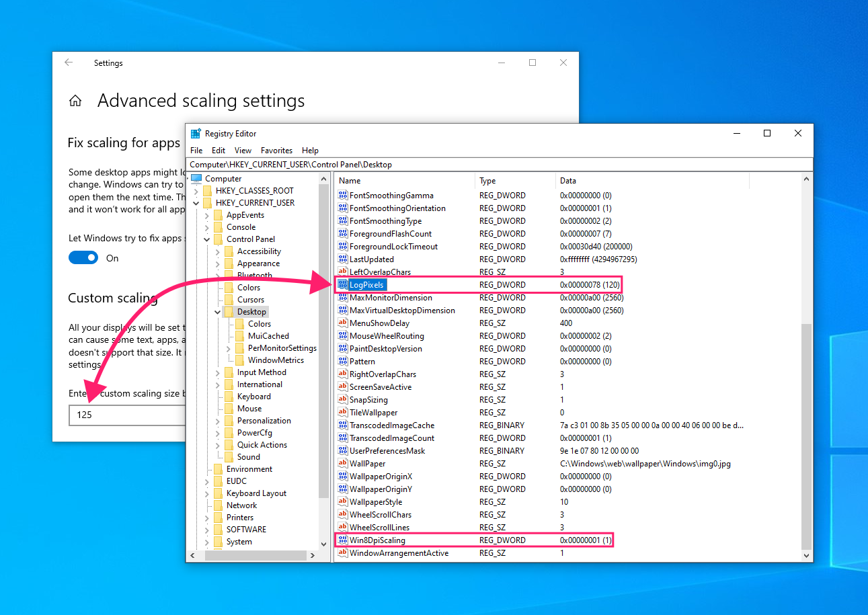
Task: Expand the AppEvents key
Action: [x=206, y=215]
